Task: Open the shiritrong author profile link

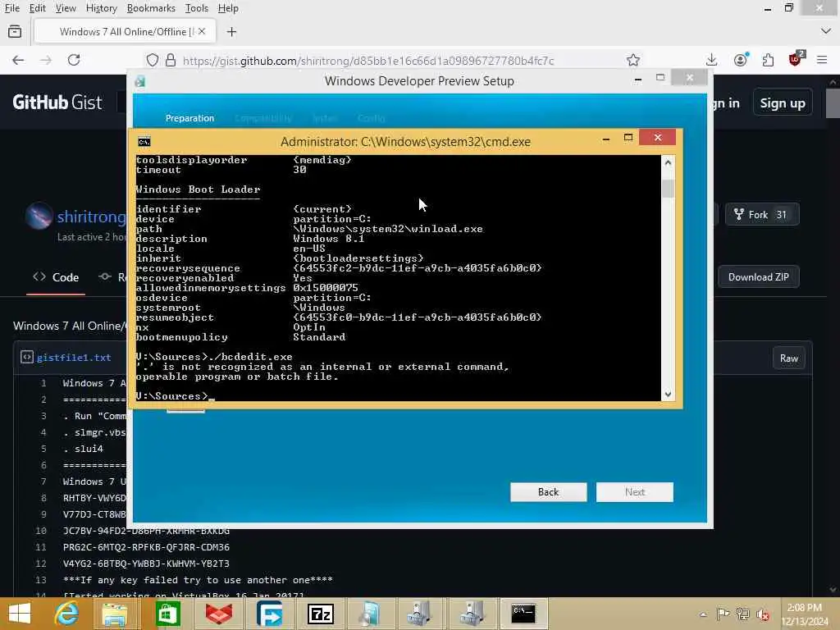Action: 91,217
